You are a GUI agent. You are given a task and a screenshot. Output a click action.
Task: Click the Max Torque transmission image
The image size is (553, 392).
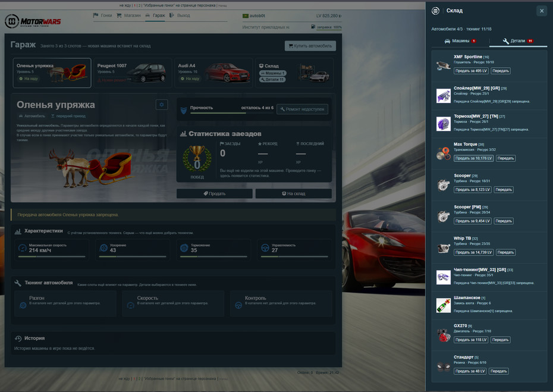tap(444, 153)
